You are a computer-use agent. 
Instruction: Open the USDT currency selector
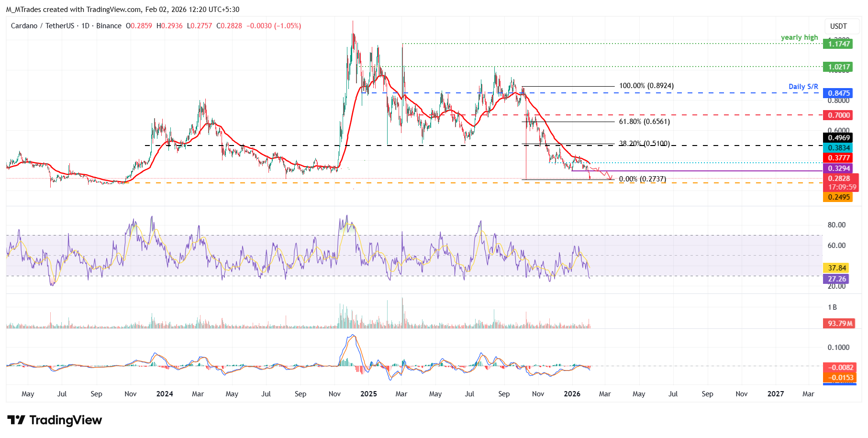tap(838, 26)
